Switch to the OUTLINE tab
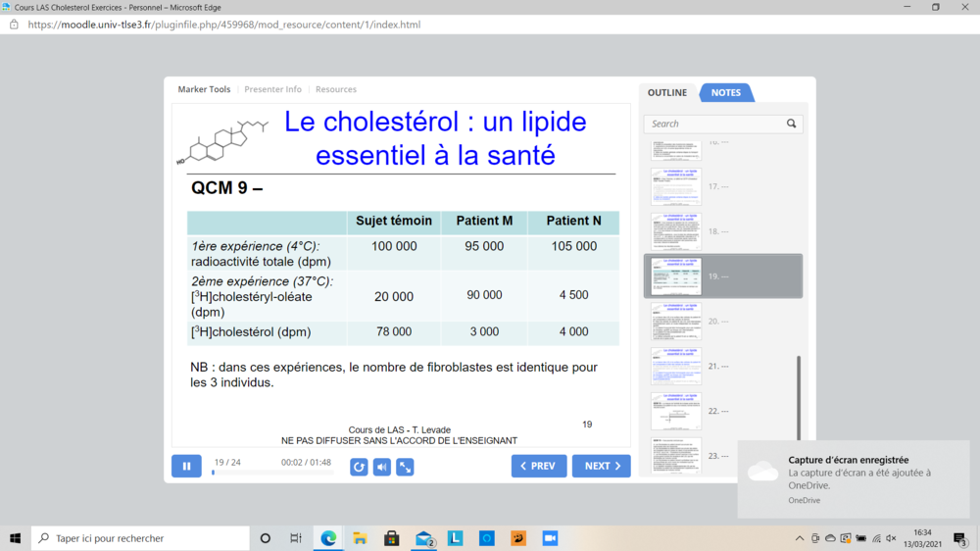980x551 pixels. coord(667,92)
